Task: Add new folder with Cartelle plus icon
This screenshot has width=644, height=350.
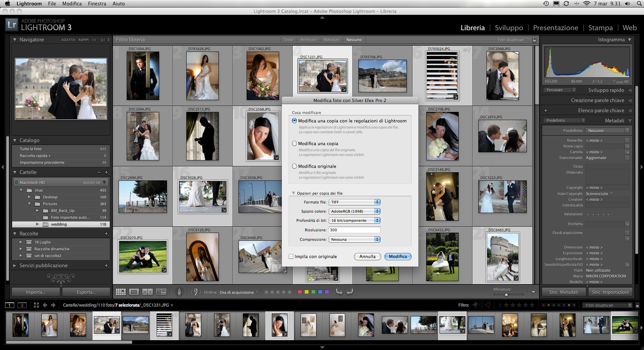Action: (x=107, y=172)
